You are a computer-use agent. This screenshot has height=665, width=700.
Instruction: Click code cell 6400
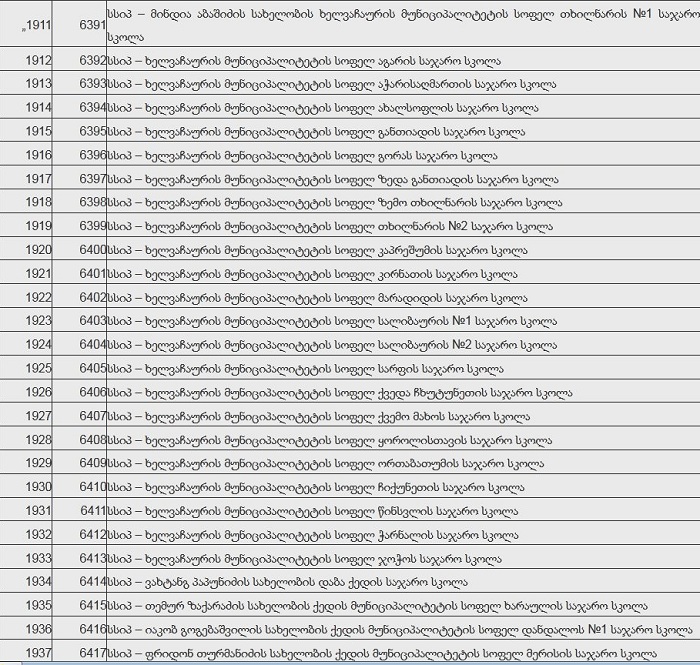pos(93,250)
